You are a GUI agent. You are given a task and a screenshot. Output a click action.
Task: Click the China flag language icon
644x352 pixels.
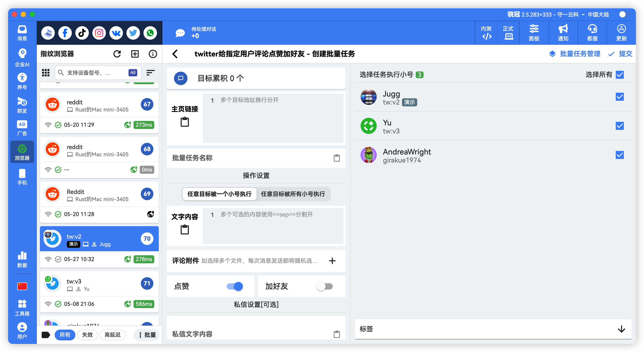[22, 286]
